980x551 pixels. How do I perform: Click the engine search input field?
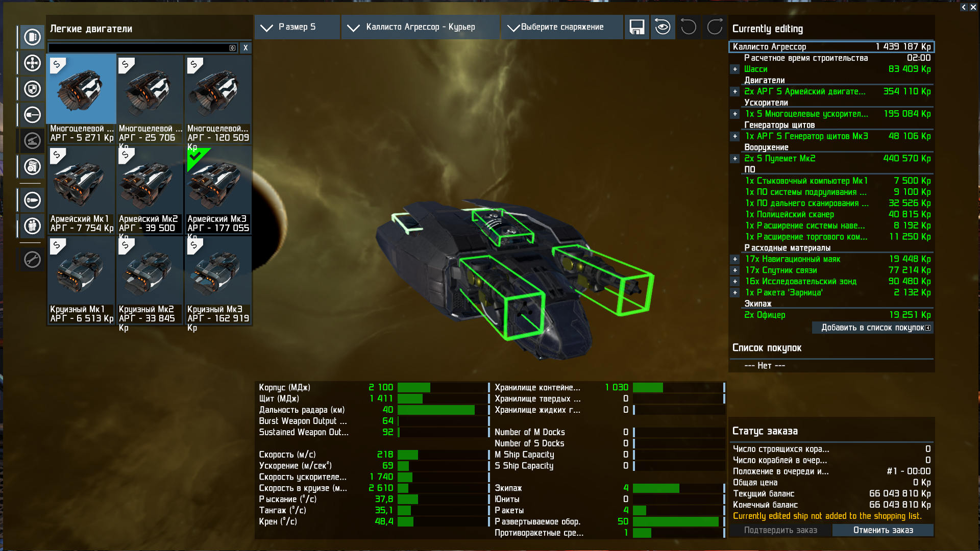142,48
